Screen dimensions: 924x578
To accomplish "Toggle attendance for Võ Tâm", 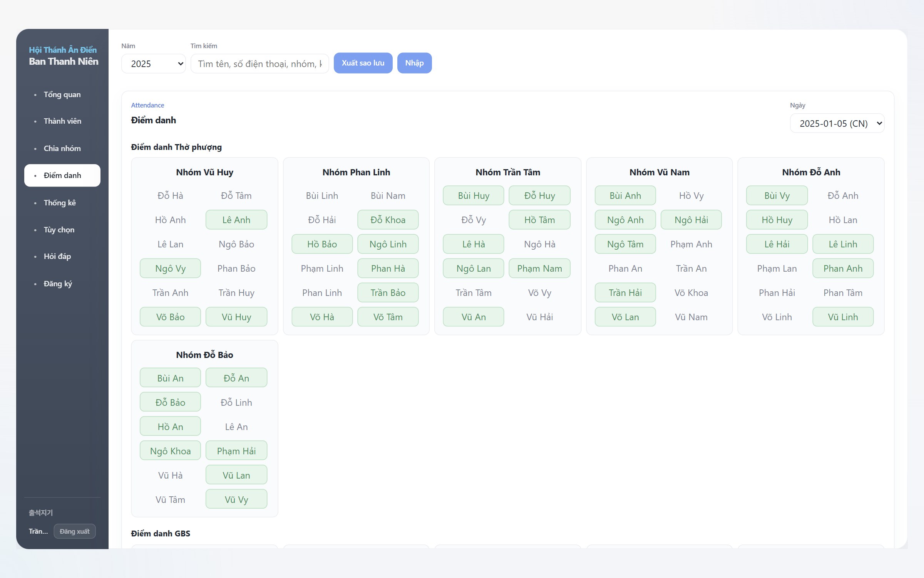I will click(x=388, y=317).
